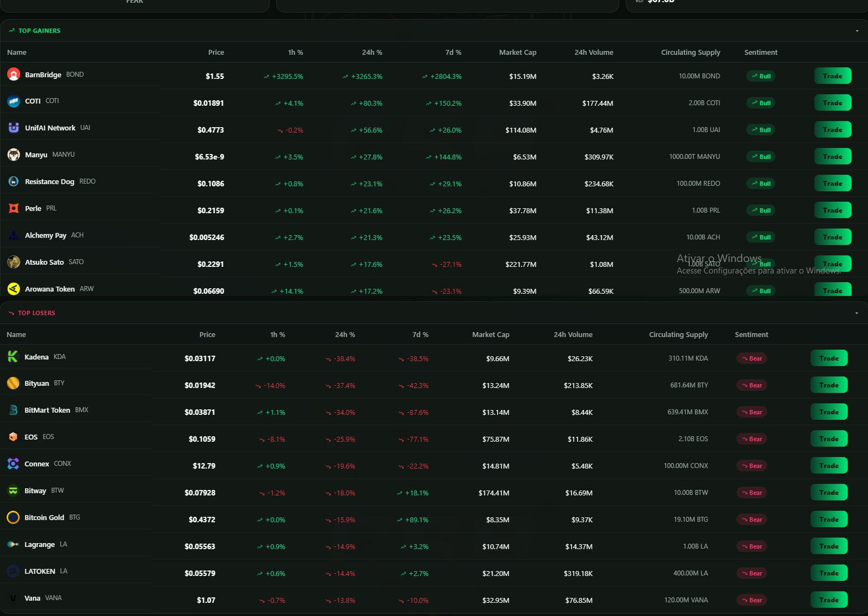The width and height of the screenshot is (868, 616).
Task: Trade Resistance Dog REDO
Action: click(832, 183)
